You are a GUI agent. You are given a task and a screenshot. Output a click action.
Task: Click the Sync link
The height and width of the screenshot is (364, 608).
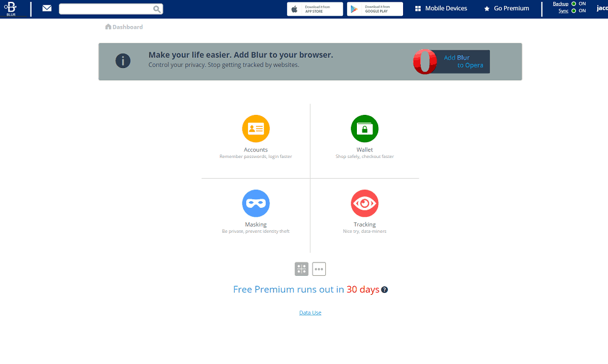tap(564, 11)
